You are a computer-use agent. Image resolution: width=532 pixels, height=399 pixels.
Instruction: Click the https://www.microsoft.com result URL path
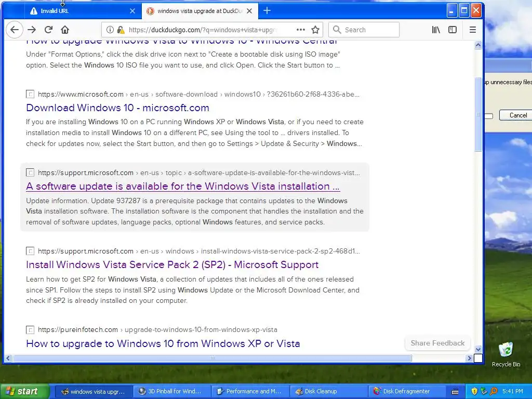(198, 94)
